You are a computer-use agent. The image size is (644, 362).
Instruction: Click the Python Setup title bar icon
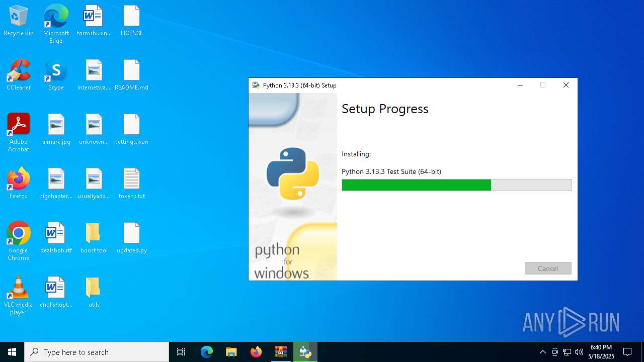tap(256, 85)
